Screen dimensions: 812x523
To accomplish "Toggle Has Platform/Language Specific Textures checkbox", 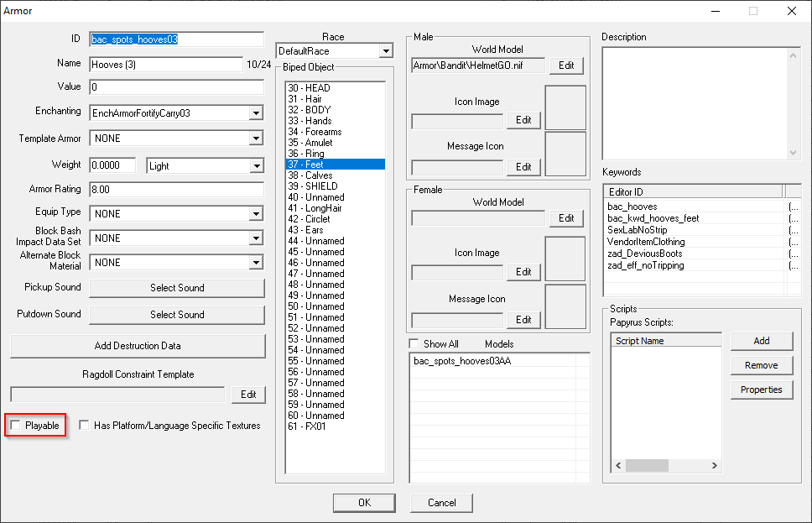I will coord(84,426).
